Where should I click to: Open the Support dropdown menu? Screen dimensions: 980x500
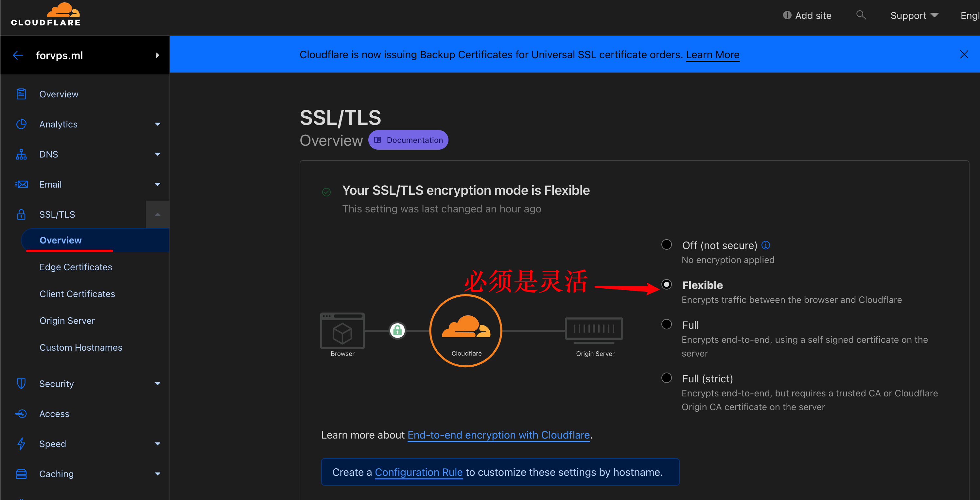click(x=914, y=16)
